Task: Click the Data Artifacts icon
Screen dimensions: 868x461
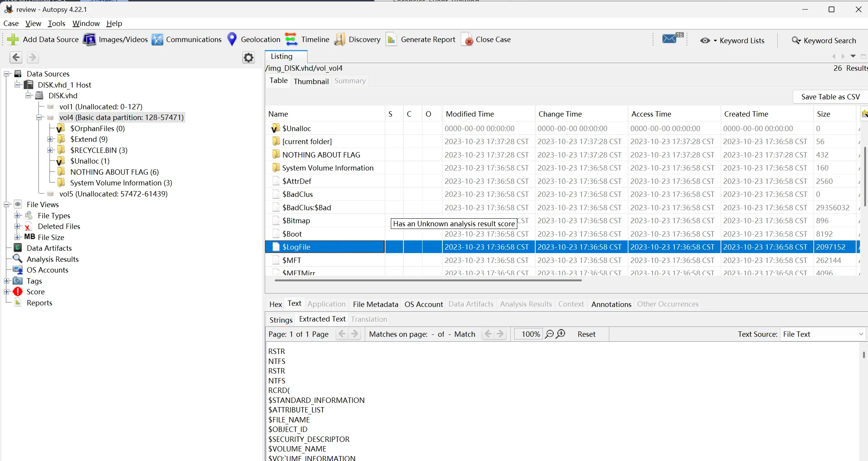Action: [18, 248]
